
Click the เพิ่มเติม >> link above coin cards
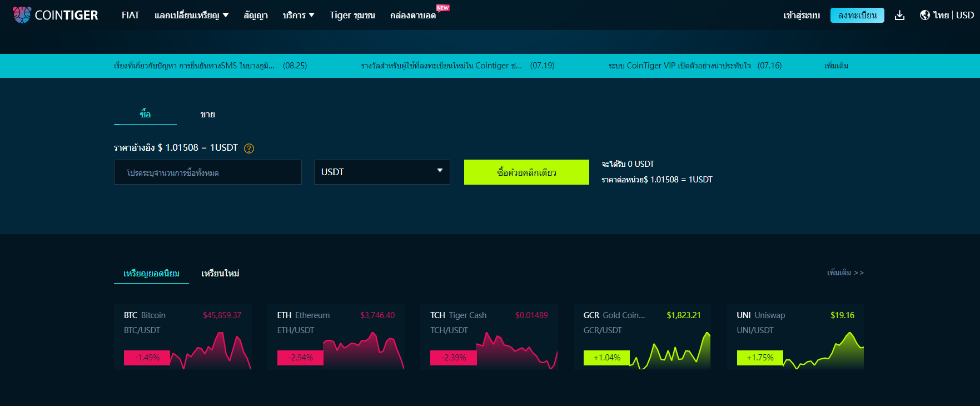[845, 273]
